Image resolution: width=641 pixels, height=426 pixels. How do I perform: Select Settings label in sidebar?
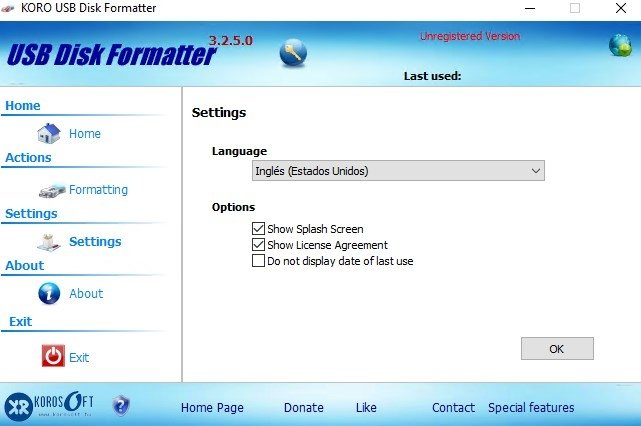(x=95, y=242)
